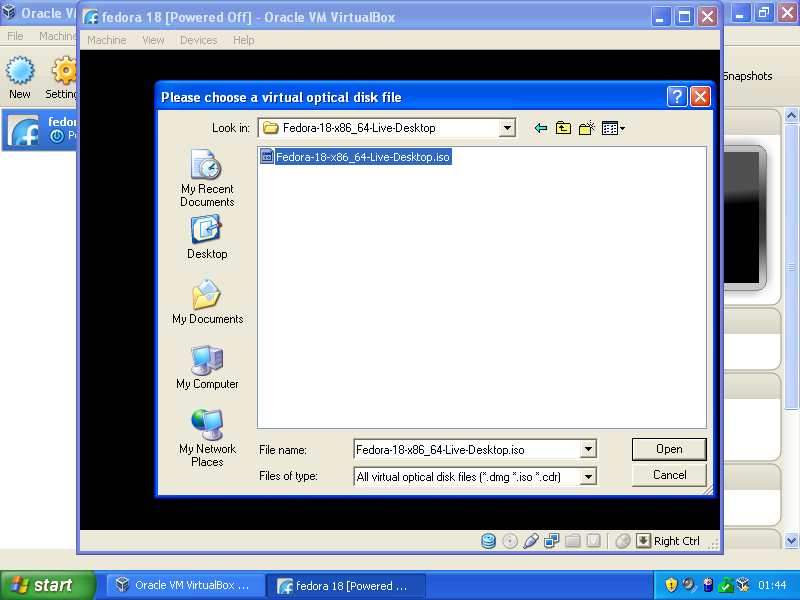
Task: Click optical disk status icon
Action: tap(510, 541)
